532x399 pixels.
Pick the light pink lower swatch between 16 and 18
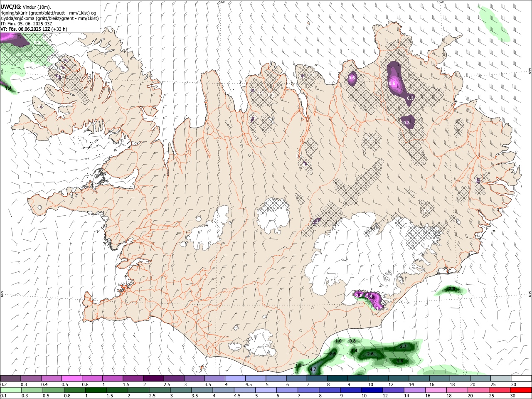click(x=435, y=390)
